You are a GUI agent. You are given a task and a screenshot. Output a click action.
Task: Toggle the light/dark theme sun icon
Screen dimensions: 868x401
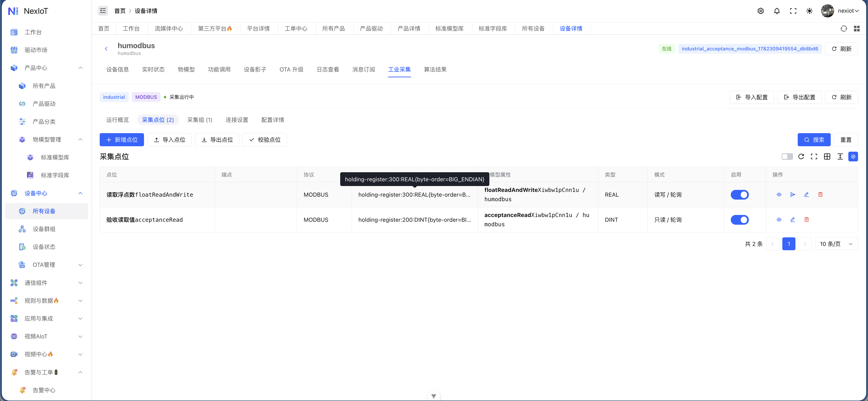(x=809, y=11)
